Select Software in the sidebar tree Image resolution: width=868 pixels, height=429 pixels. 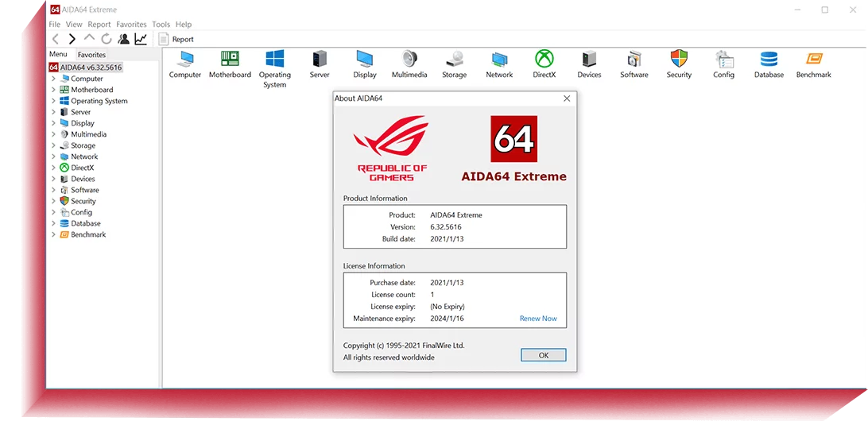pos(85,190)
